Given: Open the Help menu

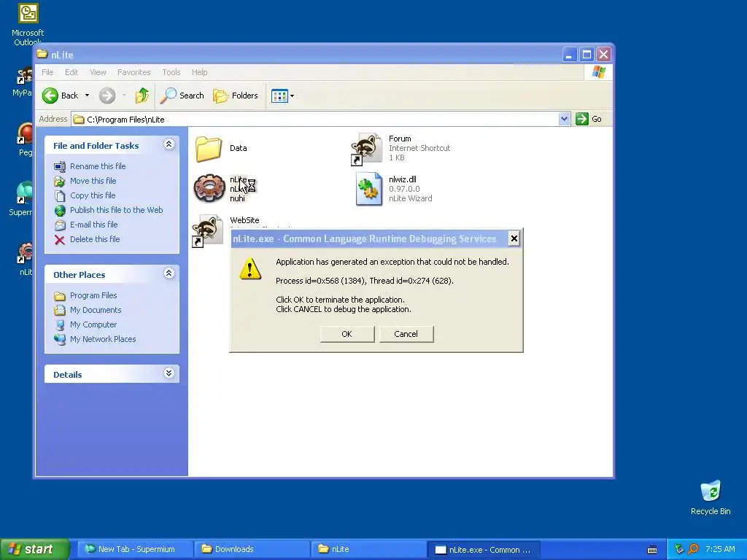Looking at the screenshot, I should pyautogui.click(x=200, y=72).
